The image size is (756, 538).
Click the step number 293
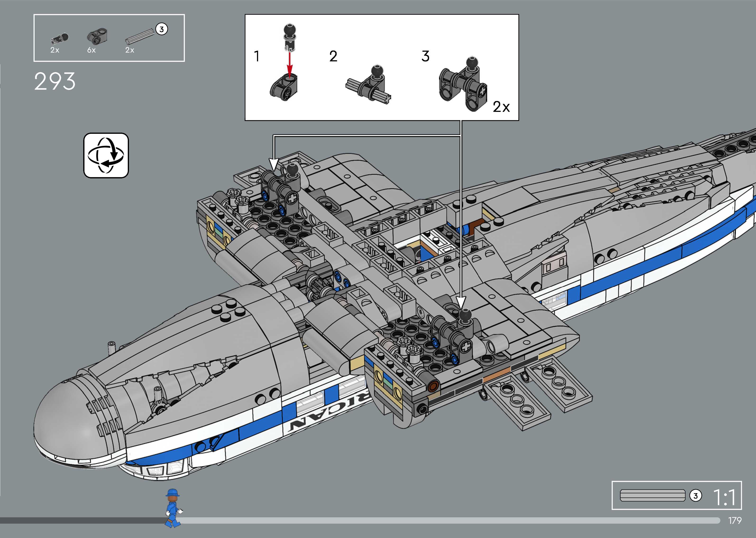click(55, 82)
